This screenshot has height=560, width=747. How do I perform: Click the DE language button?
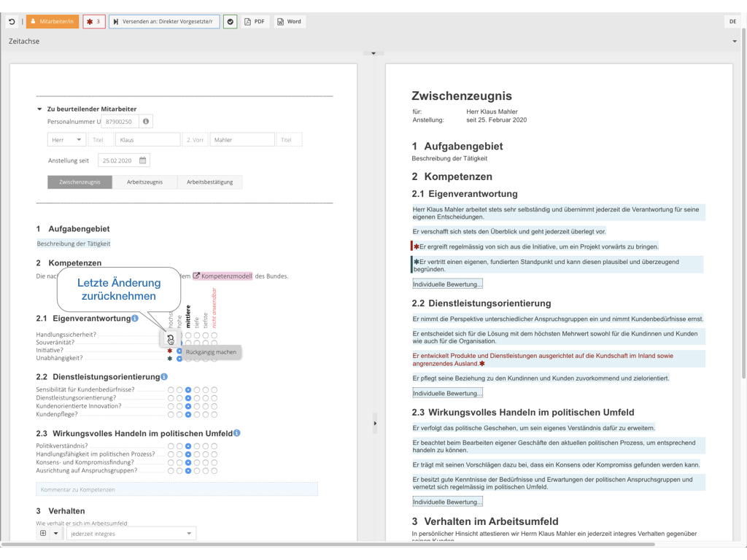click(x=732, y=21)
